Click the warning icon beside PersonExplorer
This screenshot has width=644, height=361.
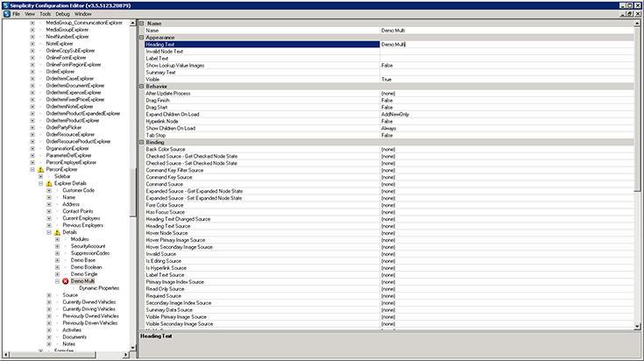click(x=40, y=170)
